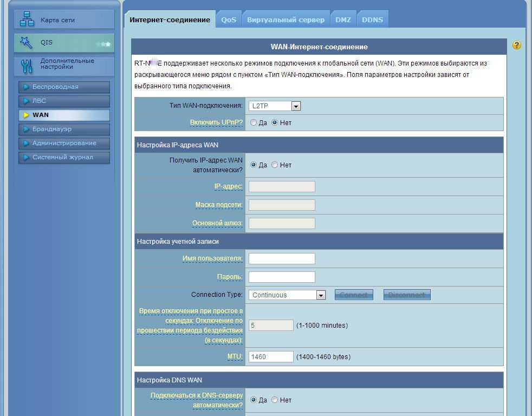Click the advanced settings tools icon
This screenshot has width=532, height=416.
[x=27, y=64]
